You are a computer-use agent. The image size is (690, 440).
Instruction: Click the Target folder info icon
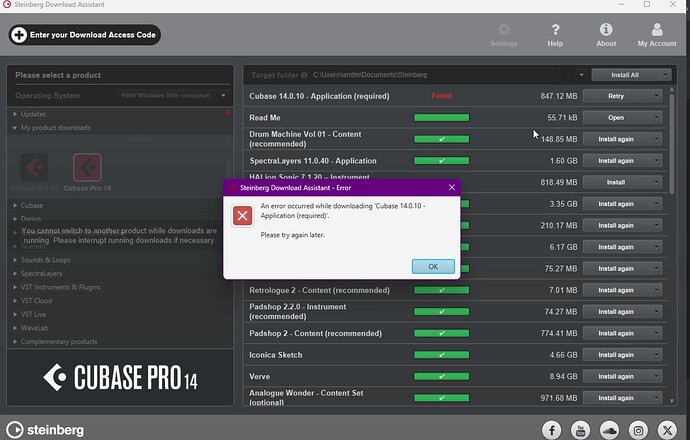[x=304, y=75]
